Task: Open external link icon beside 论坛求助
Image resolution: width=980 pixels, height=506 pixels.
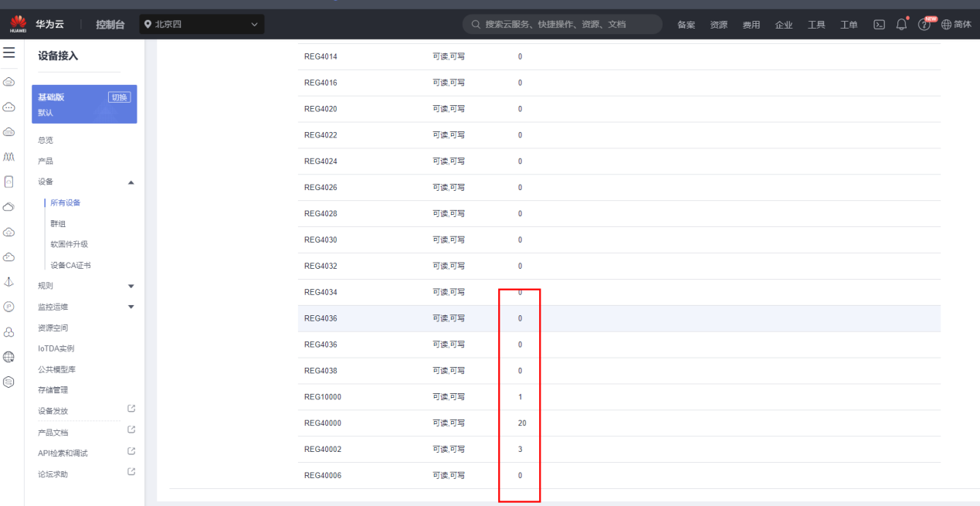Action: [x=131, y=472]
